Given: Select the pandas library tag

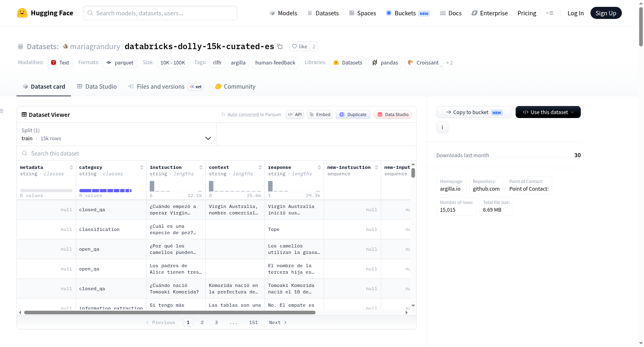Looking at the screenshot, I should coord(385,62).
